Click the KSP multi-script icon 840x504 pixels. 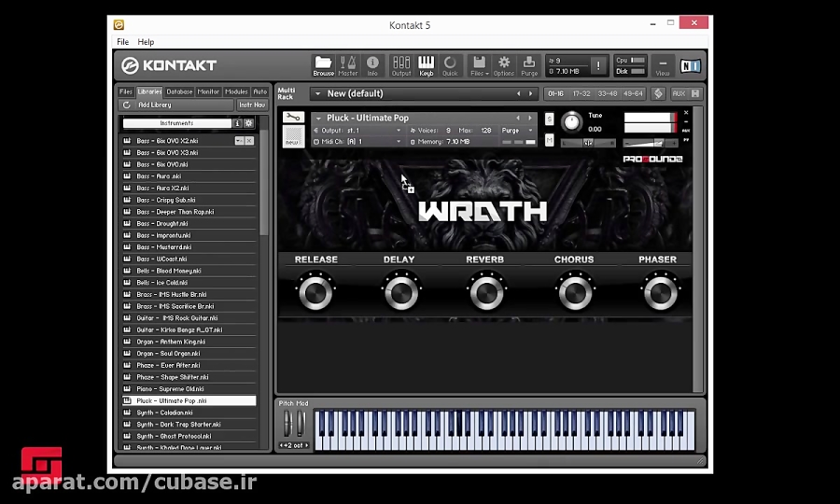(658, 93)
